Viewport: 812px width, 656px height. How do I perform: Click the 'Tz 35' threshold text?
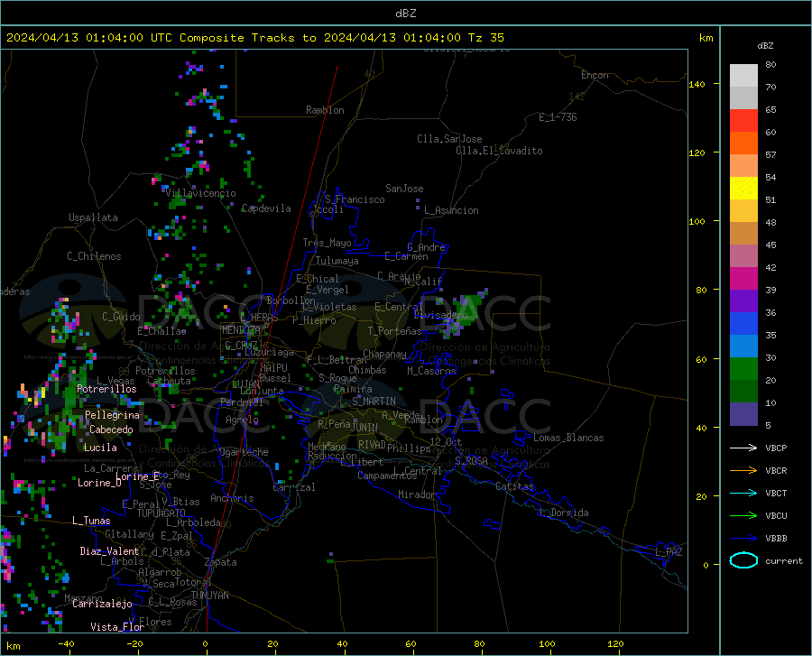[485, 38]
